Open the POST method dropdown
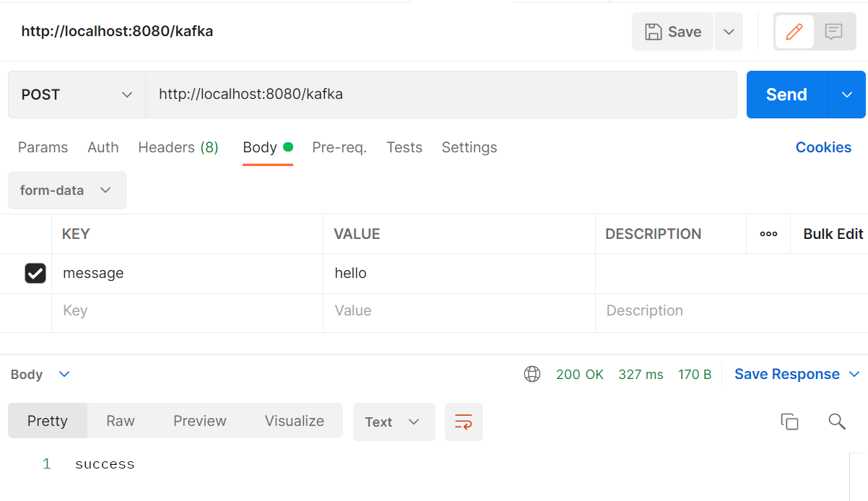 77,95
